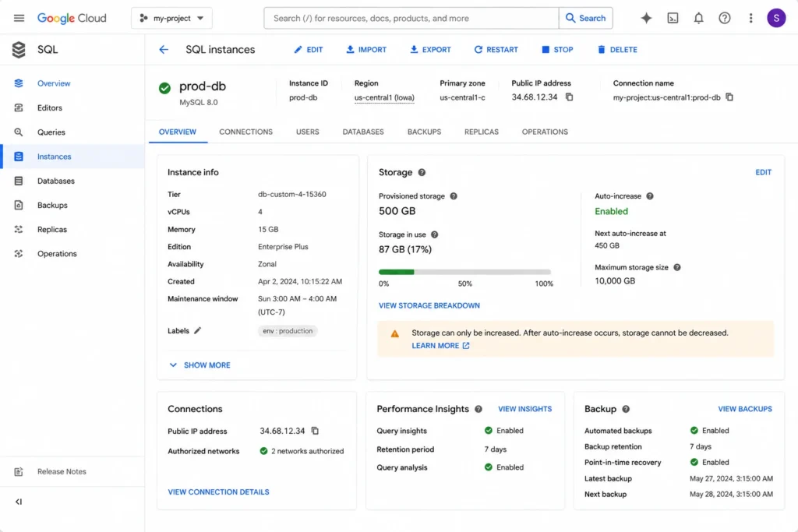Select the Overview tab
798x532 pixels.
tap(177, 132)
